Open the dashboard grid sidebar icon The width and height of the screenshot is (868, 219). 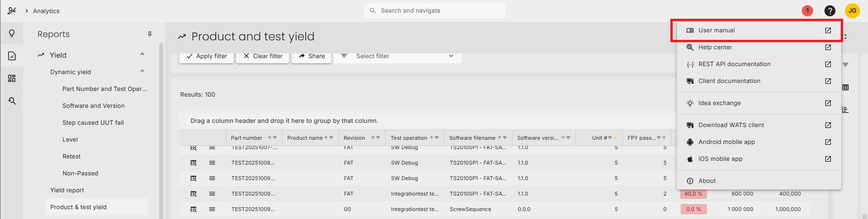(x=12, y=78)
